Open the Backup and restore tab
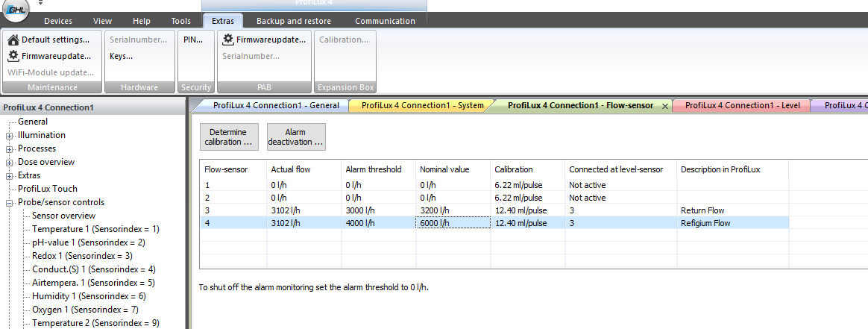Image resolution: width=868 pixels, height=329 pixels. [294, 21]
